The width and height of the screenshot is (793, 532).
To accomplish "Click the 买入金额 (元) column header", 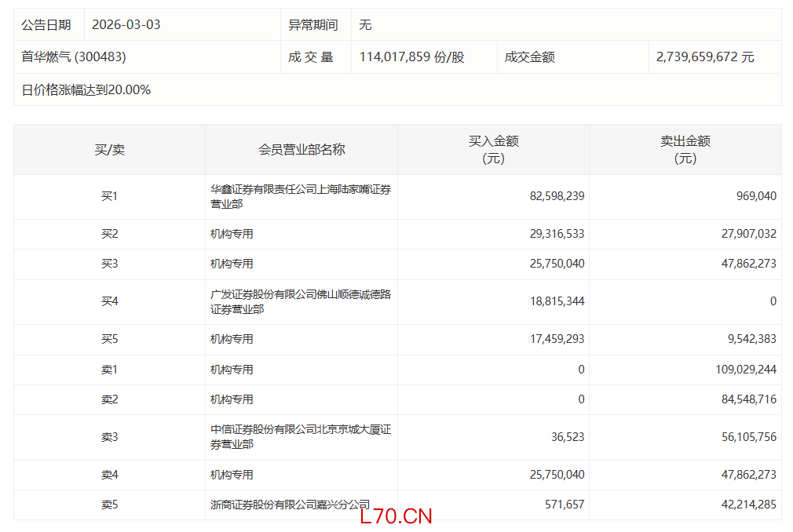I will [493, 150].
